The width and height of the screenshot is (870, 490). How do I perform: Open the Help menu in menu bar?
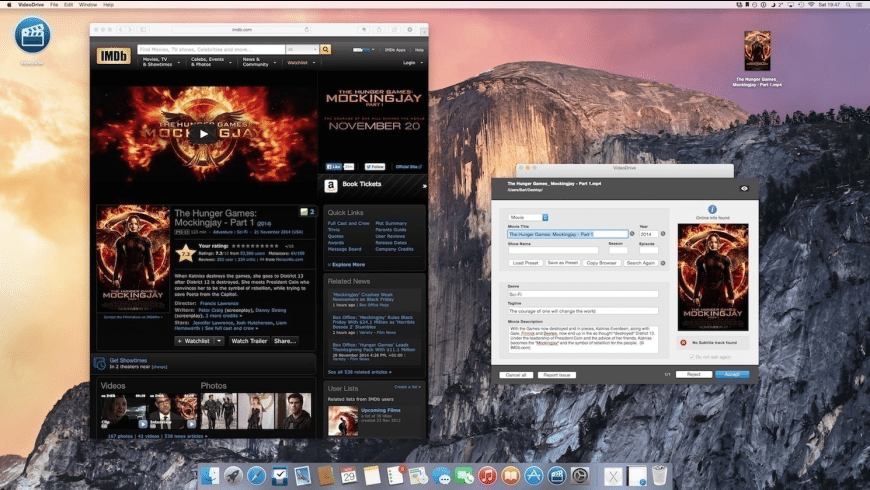tap(108, 4)
